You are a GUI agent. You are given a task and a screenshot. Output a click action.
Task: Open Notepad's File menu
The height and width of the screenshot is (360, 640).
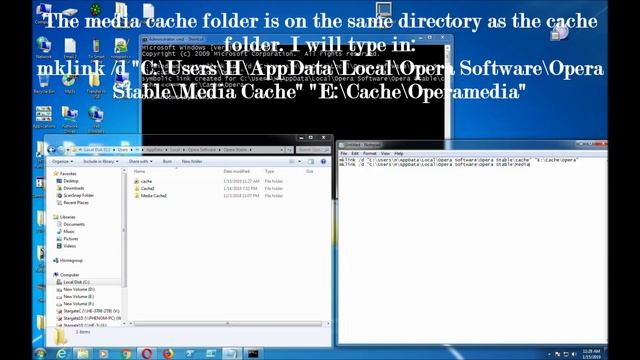pyautogui.click(x=344, y=153)
